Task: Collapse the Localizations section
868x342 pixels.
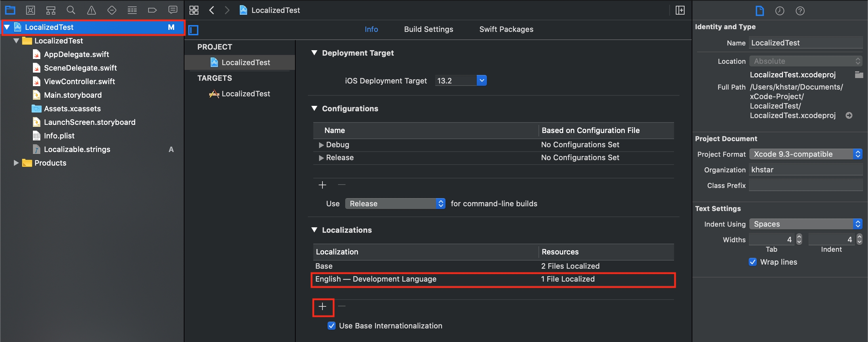Action: [314, 230]
